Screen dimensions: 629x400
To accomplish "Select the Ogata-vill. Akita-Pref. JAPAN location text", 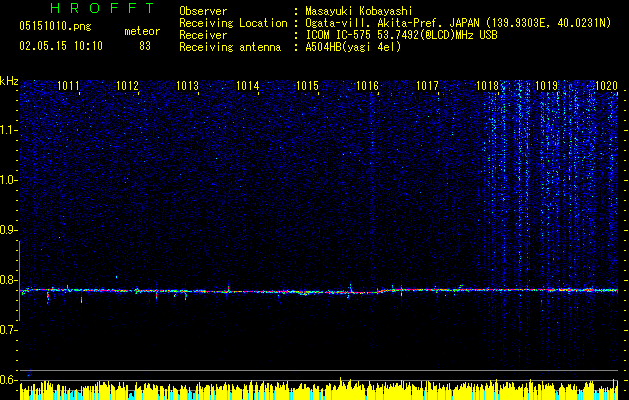I will (458, 23).
